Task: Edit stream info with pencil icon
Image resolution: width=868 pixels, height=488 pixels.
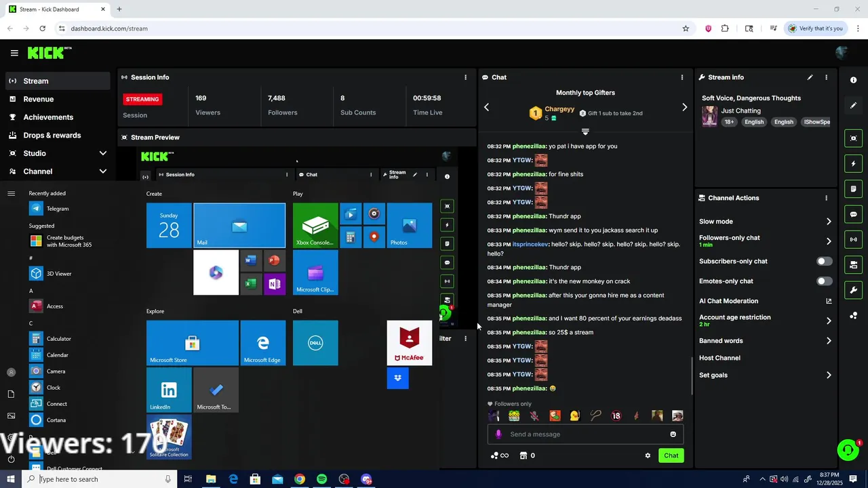Action: (x=810, y=77)
